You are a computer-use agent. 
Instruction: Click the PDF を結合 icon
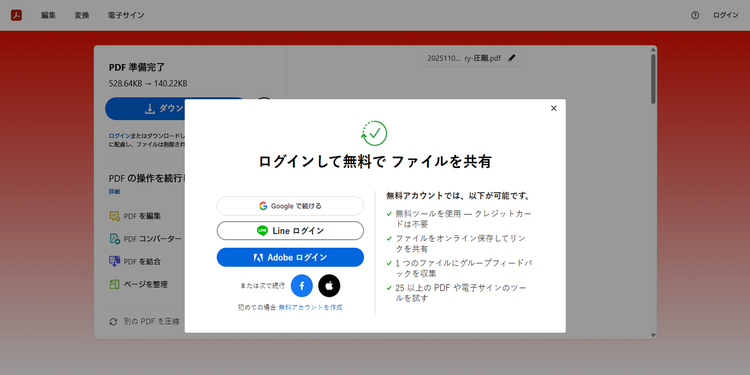point(114,261)
